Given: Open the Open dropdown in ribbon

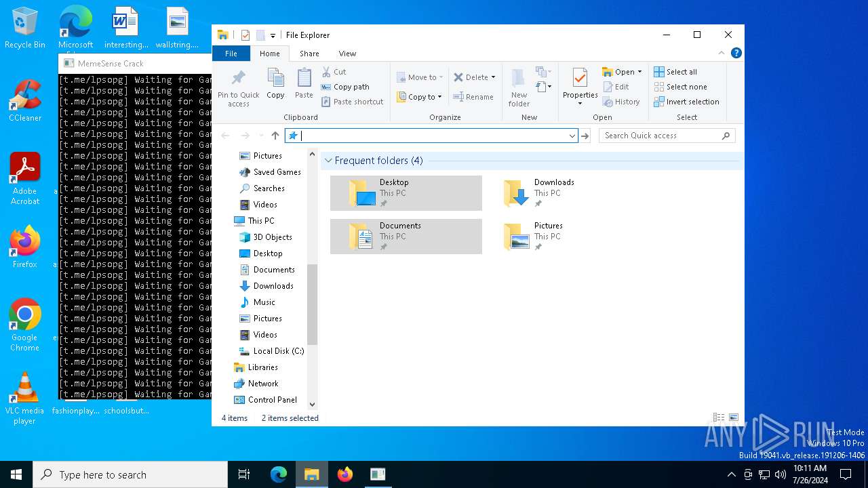Looking at the screenshot, I should (622, 72).
